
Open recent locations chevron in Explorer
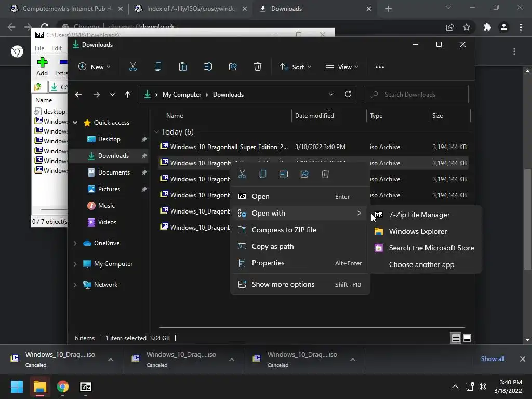pyautogui.click(x=112, y=95)
